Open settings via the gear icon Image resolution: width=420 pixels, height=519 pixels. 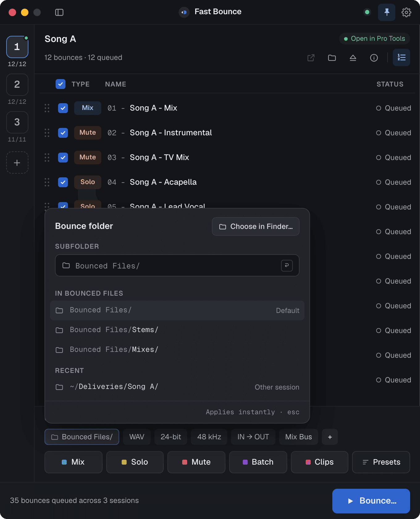pyautogui.click(x=406, y=12)
